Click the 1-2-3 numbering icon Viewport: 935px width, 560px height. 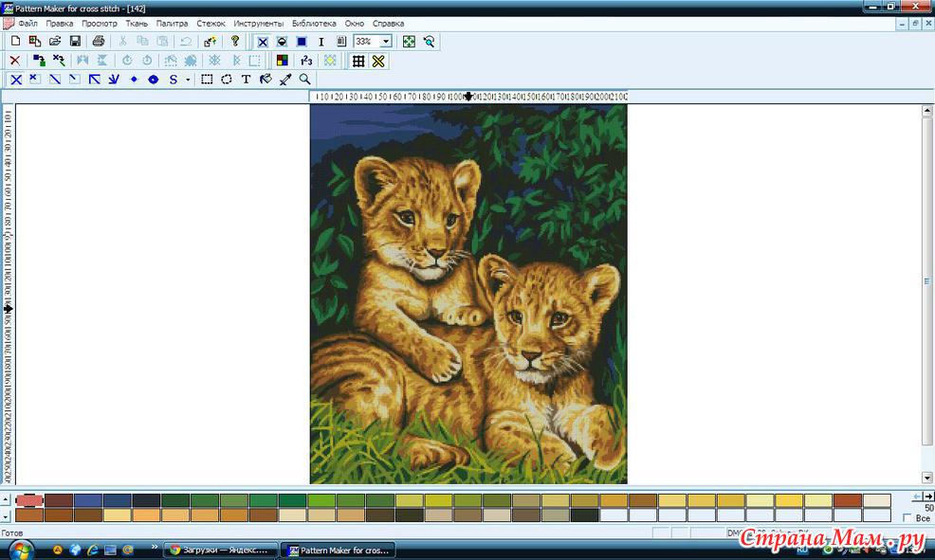(306, 61)
